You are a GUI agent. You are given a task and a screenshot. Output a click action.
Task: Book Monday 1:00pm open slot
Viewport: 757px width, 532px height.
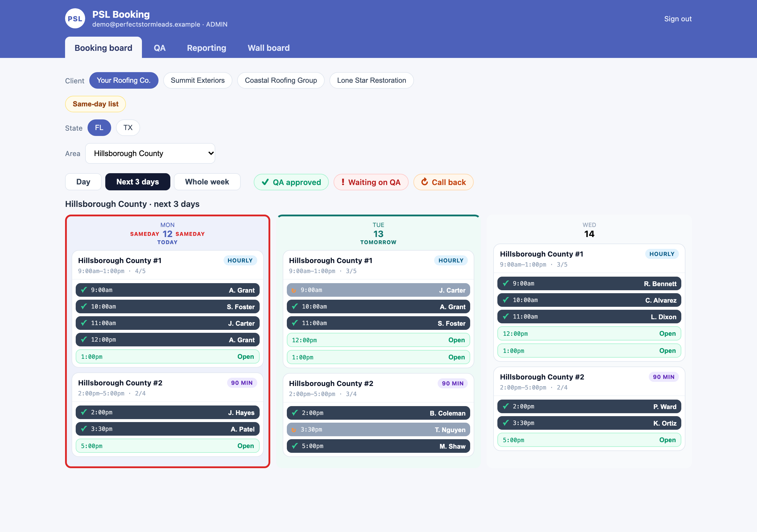click(x=167, y=357)
